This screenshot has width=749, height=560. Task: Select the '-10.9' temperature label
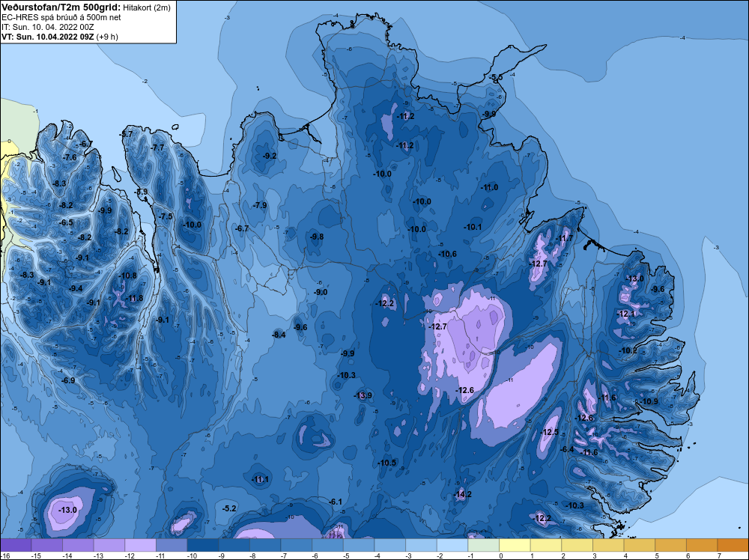point(649,401)
